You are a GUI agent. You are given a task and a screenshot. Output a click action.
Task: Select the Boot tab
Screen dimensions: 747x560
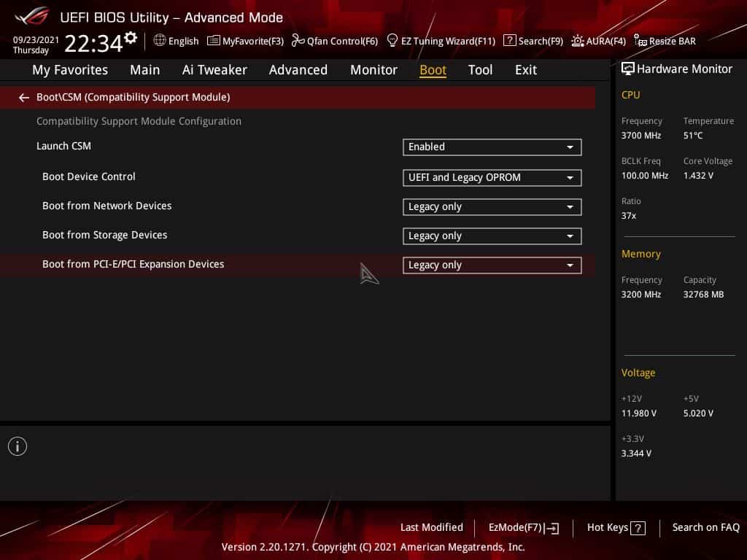(x=433, y=70)
